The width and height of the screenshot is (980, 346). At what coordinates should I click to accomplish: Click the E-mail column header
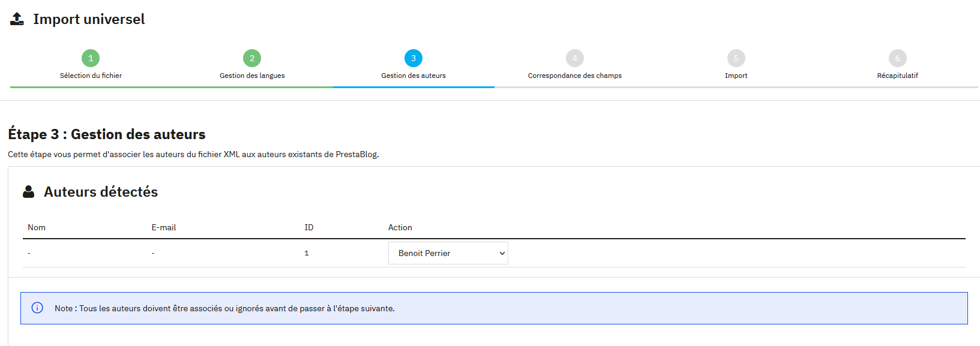[x=164, y=227]
